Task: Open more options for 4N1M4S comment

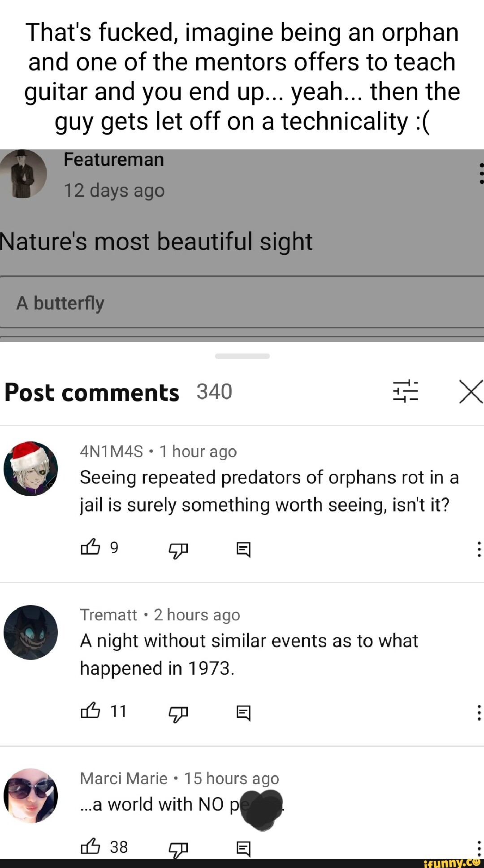Action: (x=479, y=549)
